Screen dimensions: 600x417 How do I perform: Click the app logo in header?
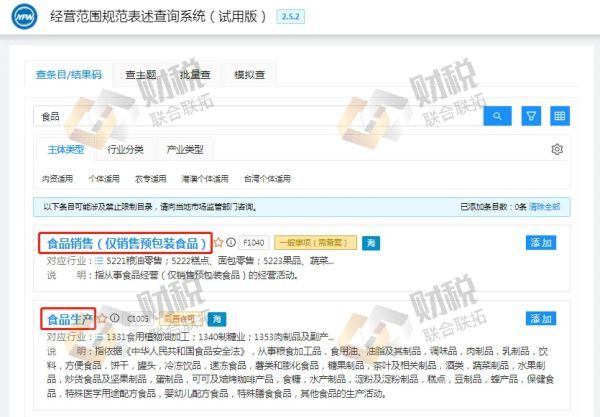pyautogui.click(x=24, y=16)
